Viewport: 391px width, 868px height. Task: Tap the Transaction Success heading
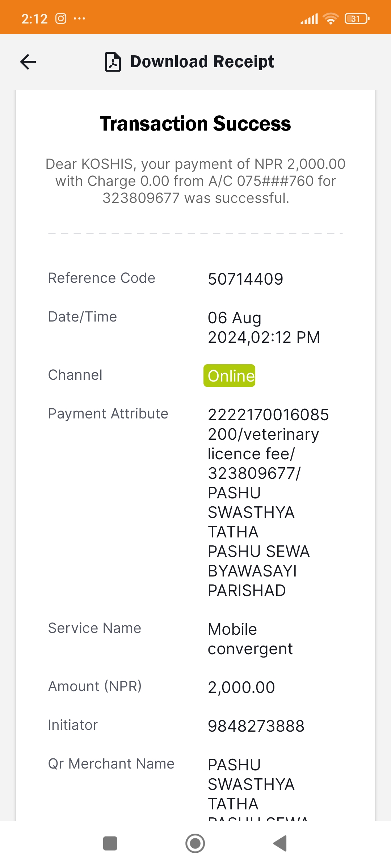(x=195, y=123)
